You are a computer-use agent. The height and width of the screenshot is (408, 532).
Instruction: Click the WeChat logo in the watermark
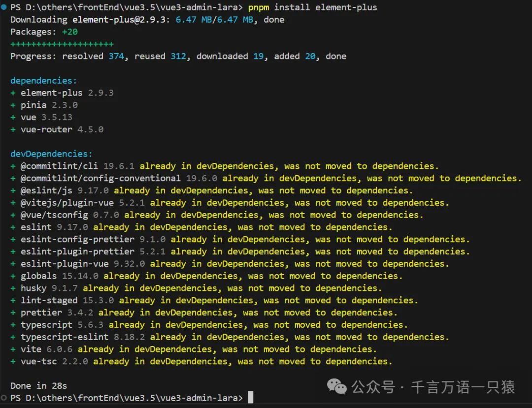[x=337, y=386]
